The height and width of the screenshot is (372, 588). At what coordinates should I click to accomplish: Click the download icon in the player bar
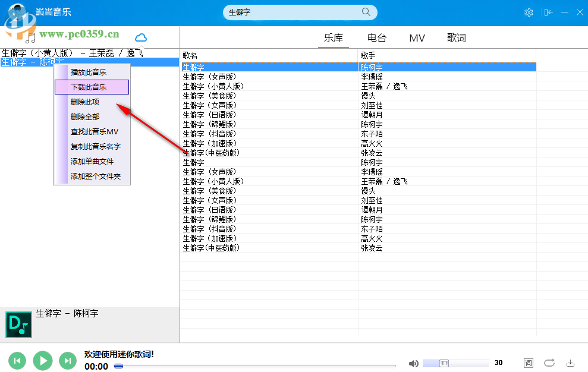[x=570, y=362]
